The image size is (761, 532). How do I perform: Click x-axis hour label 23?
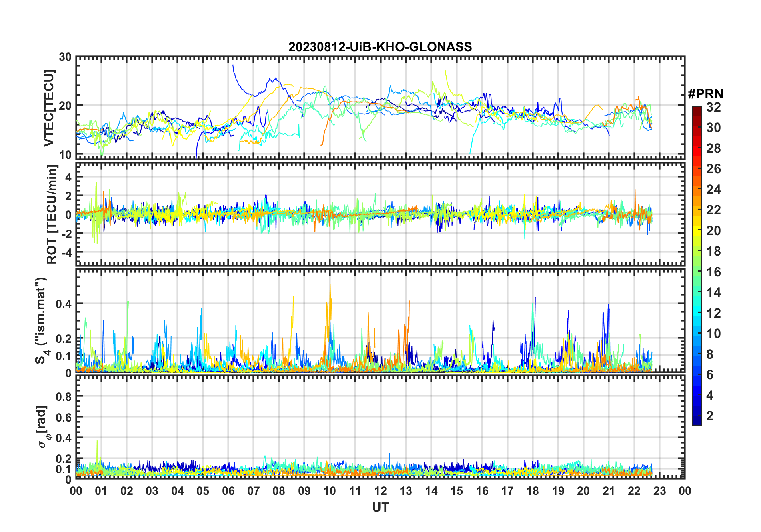[660, 491]
